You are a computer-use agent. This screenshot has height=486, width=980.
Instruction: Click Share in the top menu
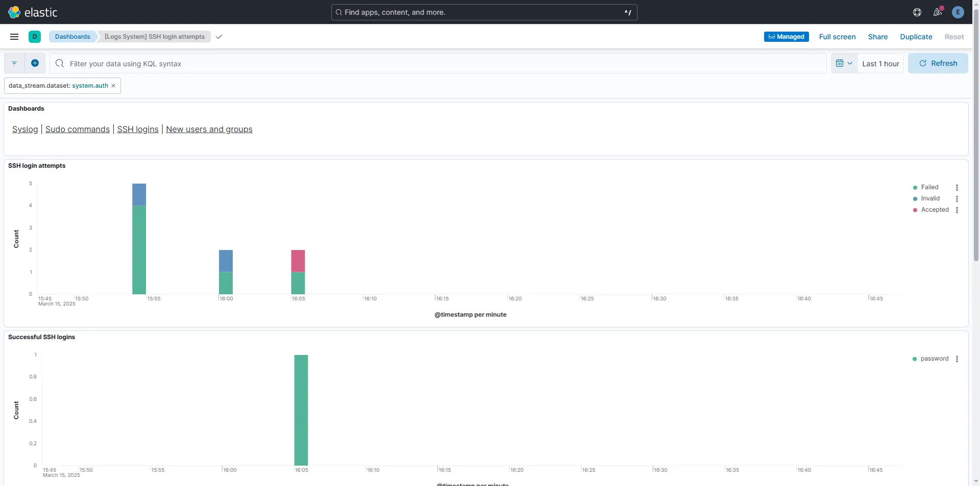(877, 37)
